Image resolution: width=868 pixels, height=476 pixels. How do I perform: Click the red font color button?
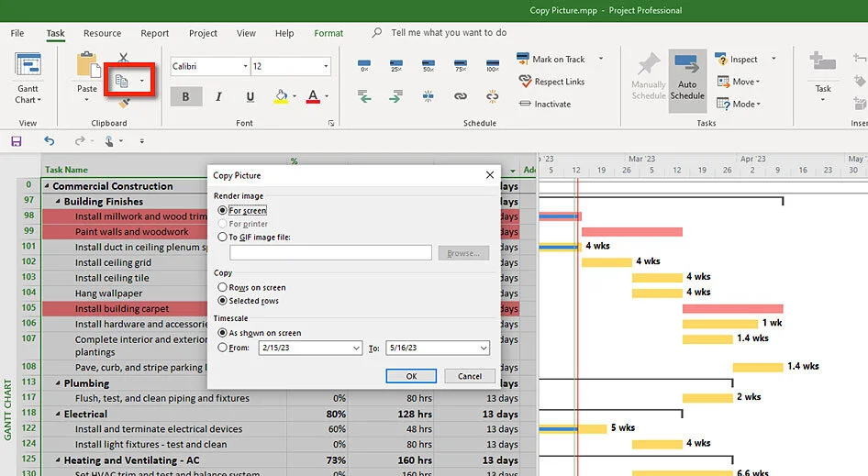click(313, 96)
